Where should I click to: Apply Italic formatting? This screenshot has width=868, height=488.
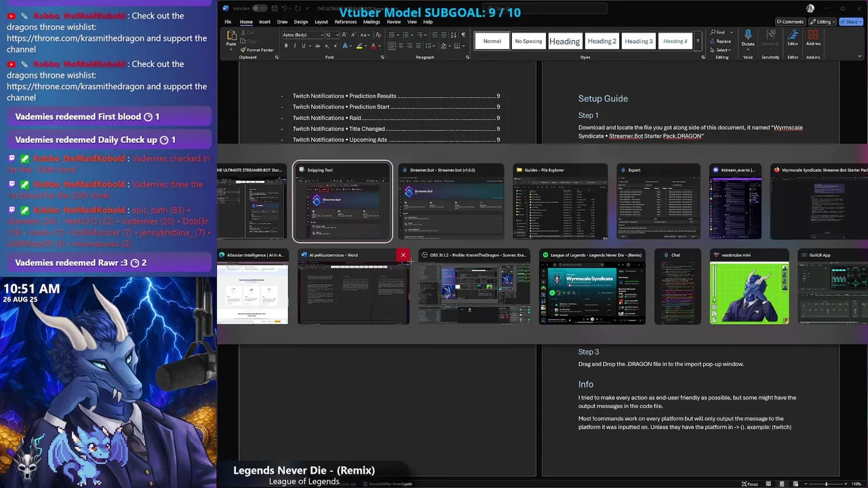(295, 45)
